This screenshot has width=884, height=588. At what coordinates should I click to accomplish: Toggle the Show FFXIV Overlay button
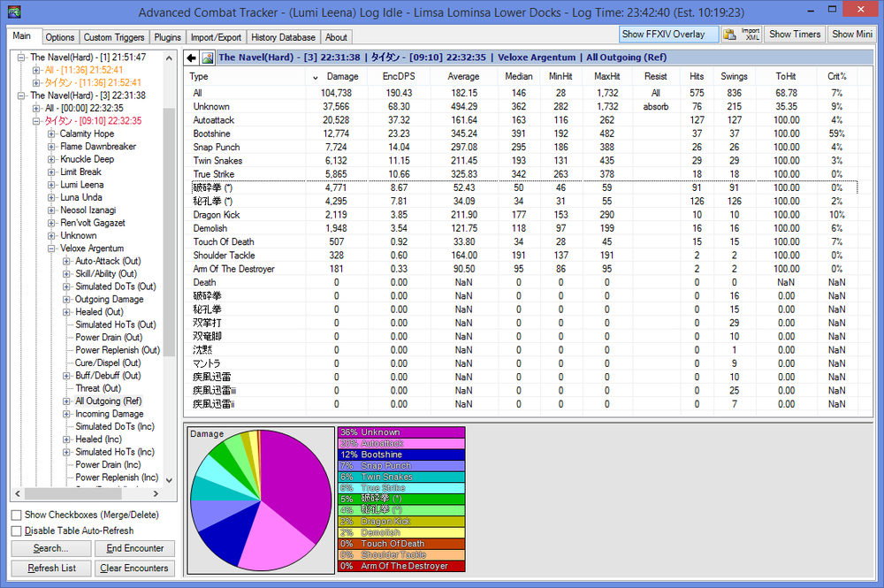(x=668, y=34)
